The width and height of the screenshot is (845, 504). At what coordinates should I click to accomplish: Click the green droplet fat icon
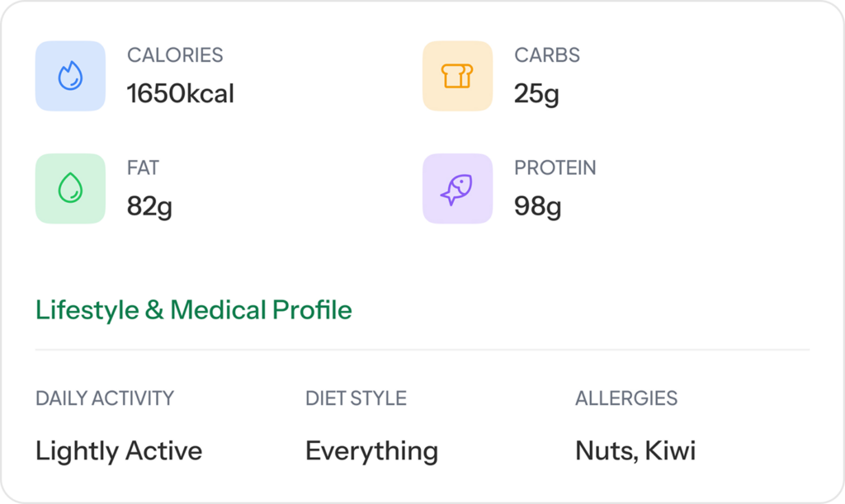[x=70, y=188]
